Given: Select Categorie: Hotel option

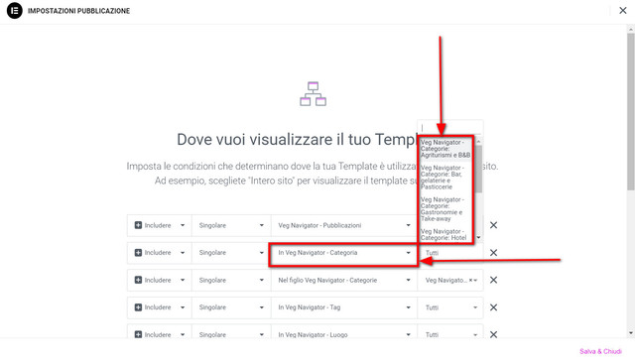Looking at the screenshot, I should coord(446,234).
